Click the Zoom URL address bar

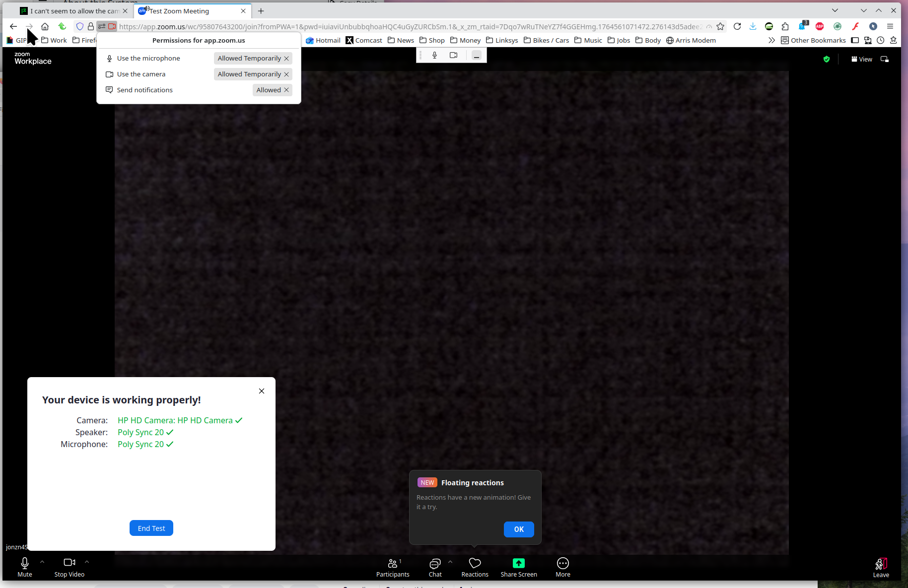coord(411,27)
